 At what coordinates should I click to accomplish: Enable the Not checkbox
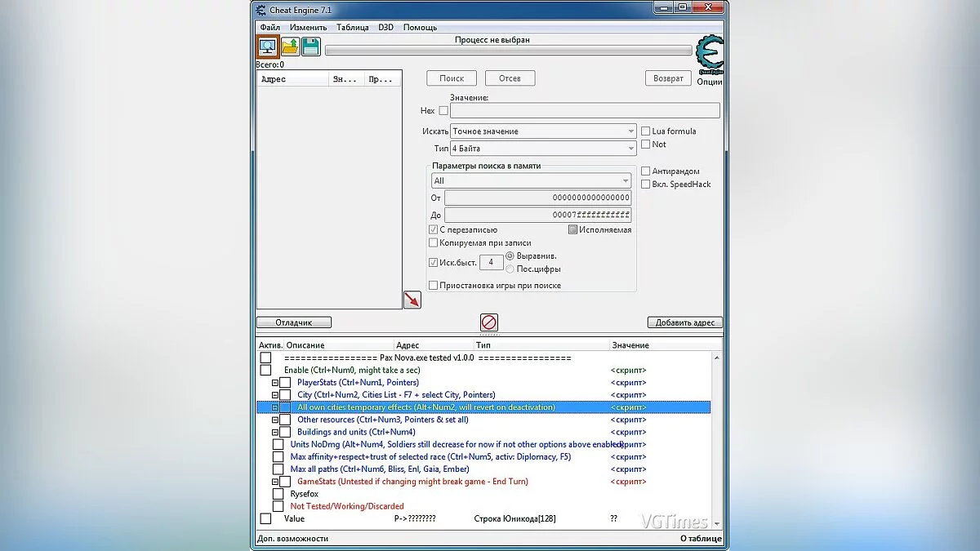tap(645, 144)
